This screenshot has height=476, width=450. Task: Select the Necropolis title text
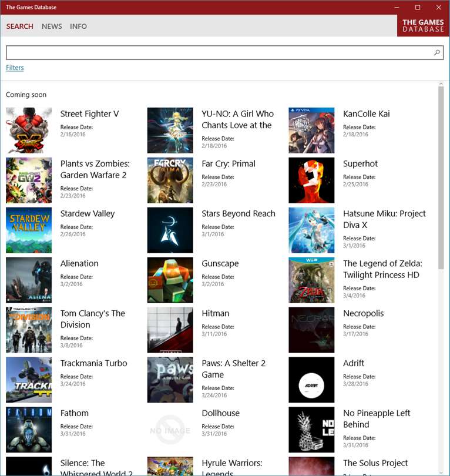click(363, 313)
